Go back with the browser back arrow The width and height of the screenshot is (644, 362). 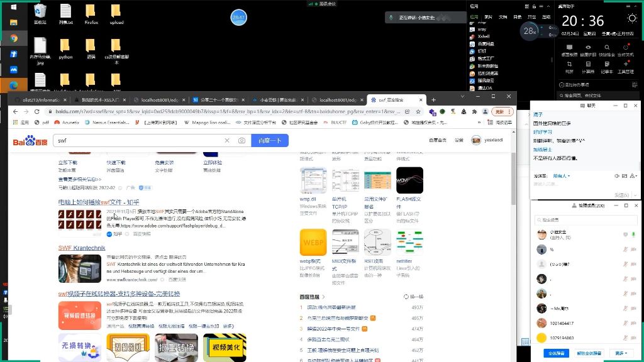[x=15, y=112]
